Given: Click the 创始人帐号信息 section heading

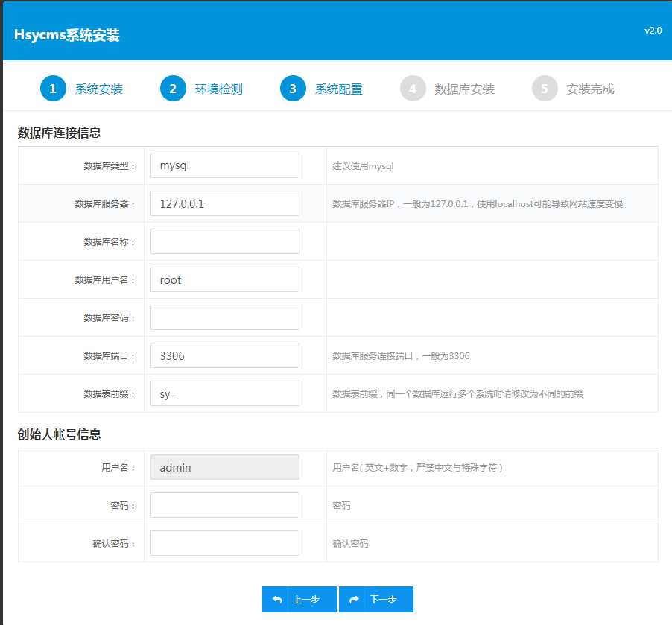Looking at the screenshot, I should [x=59, y=434].
